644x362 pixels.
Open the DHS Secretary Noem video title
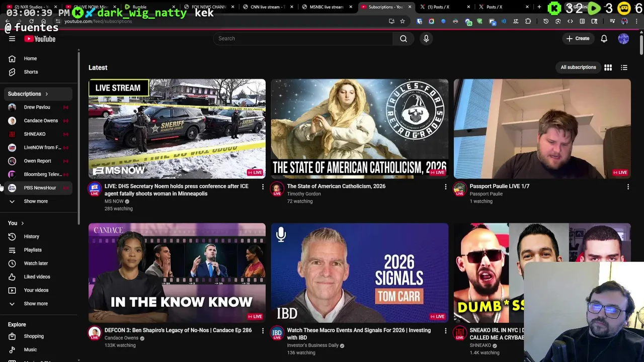[x=177, y=190]
